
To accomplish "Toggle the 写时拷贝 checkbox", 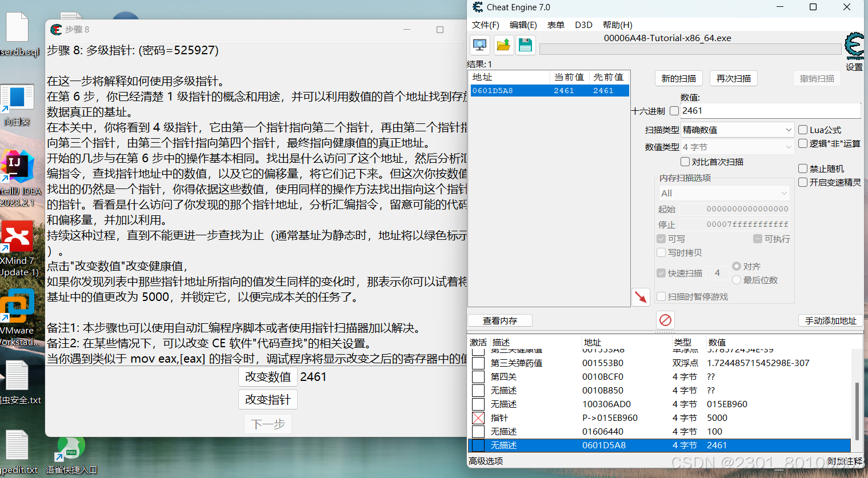I will point(661,252).
